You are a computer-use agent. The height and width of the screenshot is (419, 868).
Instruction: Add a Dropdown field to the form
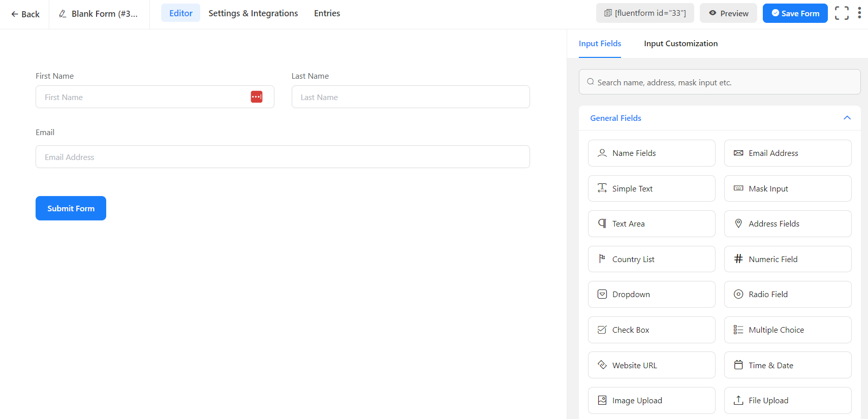(652, 295)
